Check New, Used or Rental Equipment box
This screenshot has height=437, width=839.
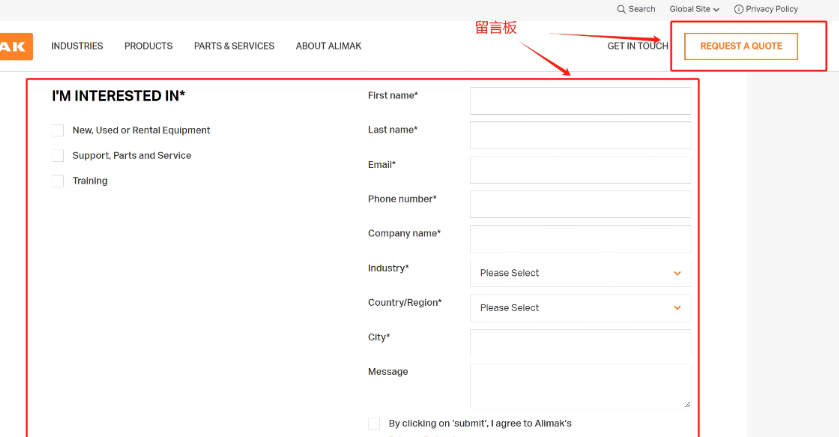pos(58,130)
